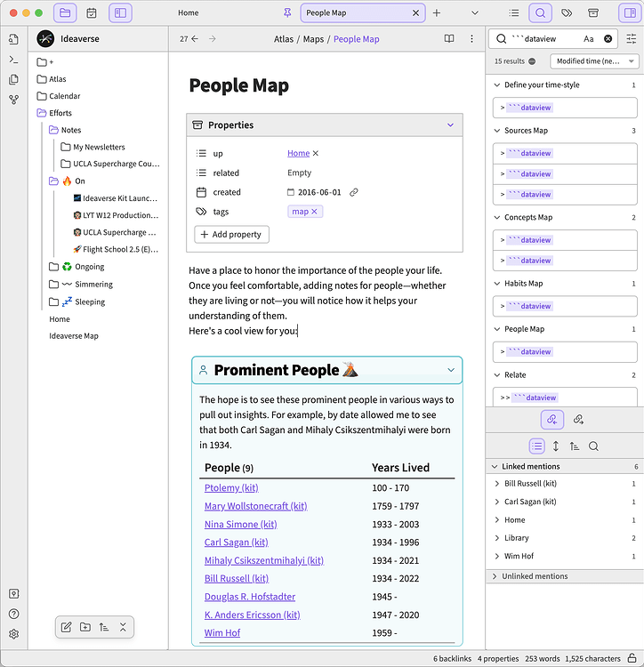644x667 pixels.
Task: Click the new note icon in file explorer
Action: [66, 627]
